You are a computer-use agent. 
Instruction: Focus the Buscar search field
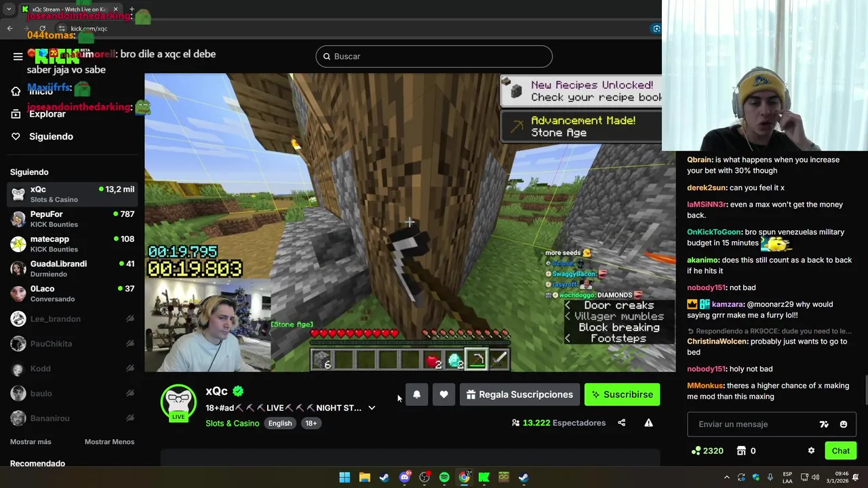click(x=434, y=56)
